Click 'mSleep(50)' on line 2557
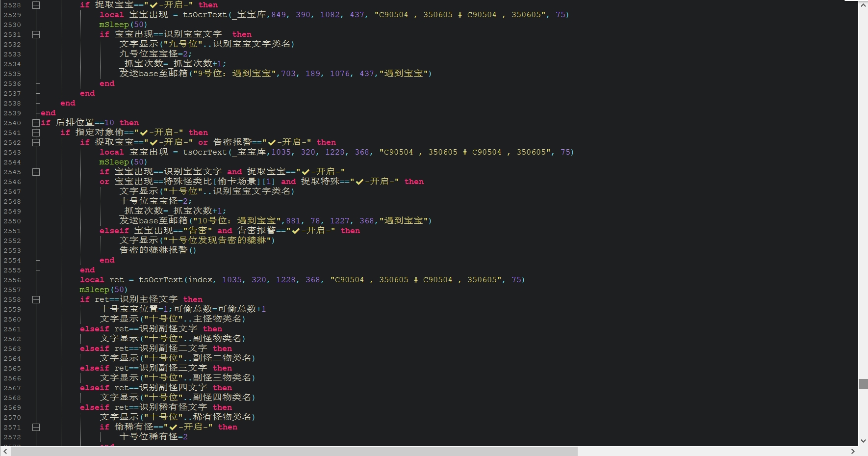The height and width of the screenshot is (456, 868). [103, 290]
